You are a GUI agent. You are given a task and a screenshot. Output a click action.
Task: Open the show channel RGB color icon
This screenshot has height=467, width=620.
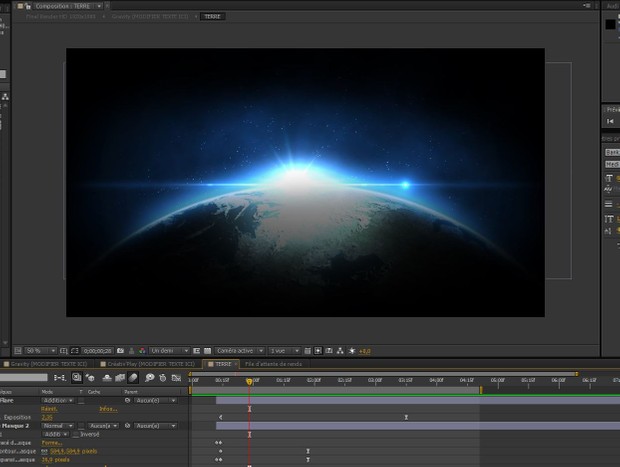(x=142, y=351)
